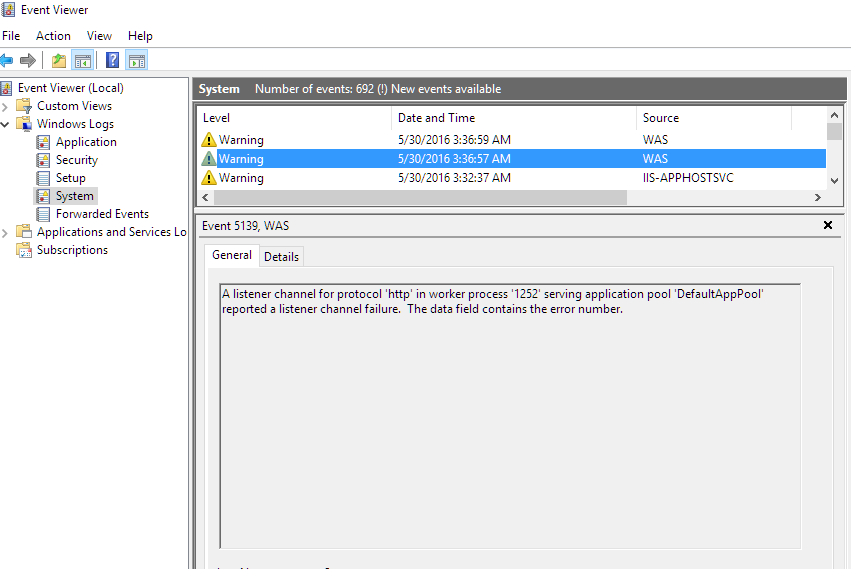This screenshot has height=569, width=851.
Task: Toggle the Show/Hide Action Pane icon
Action: tap(136, 61)
